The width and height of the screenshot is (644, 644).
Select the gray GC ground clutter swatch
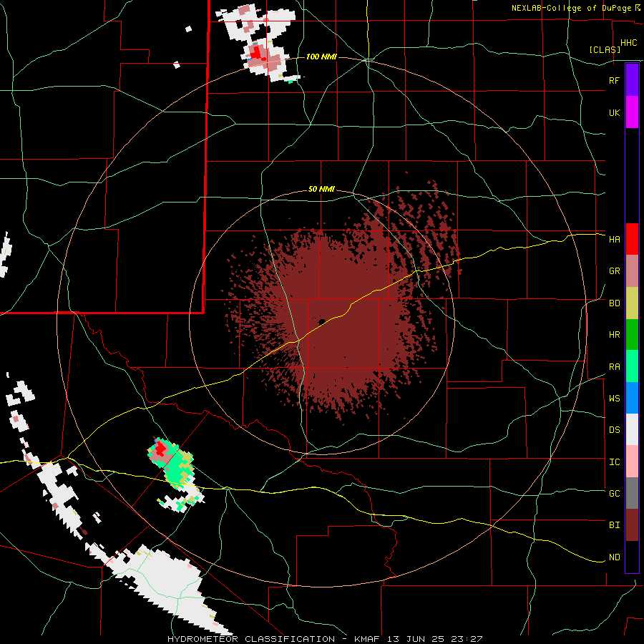point(632,493)
